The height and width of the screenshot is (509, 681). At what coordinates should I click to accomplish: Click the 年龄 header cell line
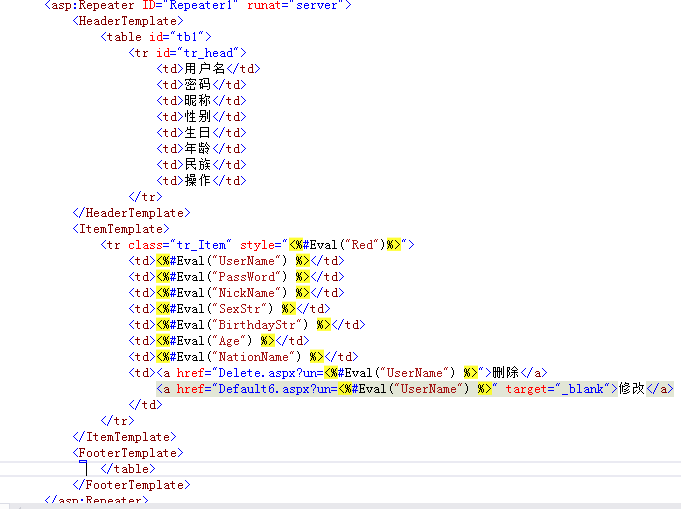pyautogui.click(x=201, y=149)
